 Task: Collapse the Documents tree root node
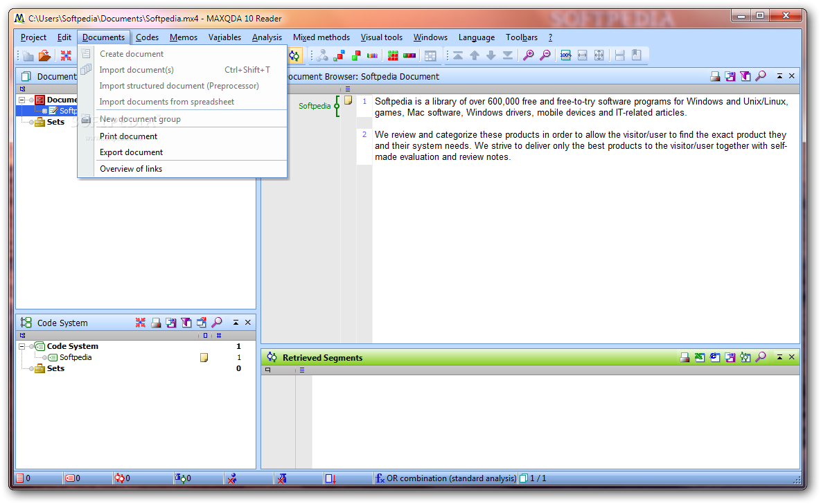point(21,100)
